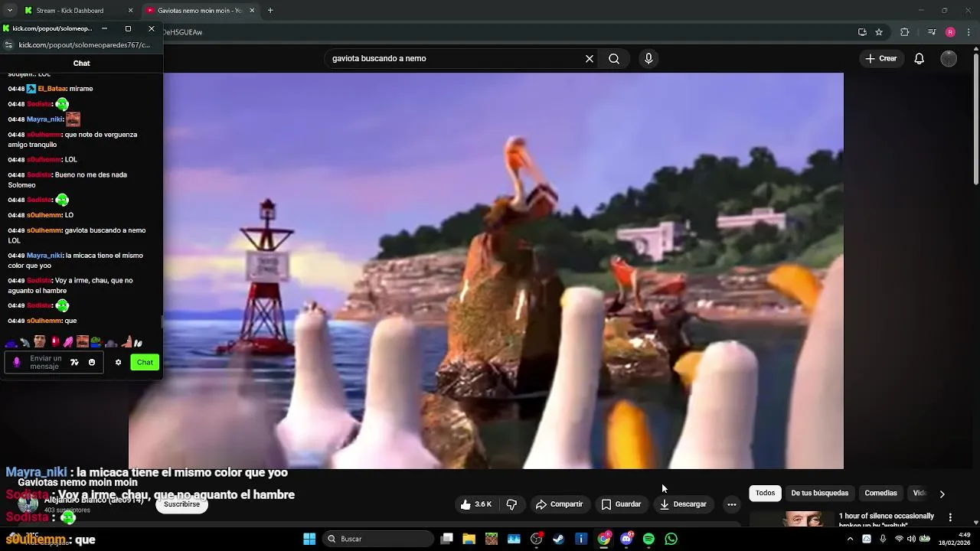Viewport: 980px width, 551px height.
Task: Click the Suscribirse button
Action: [181, 504]
